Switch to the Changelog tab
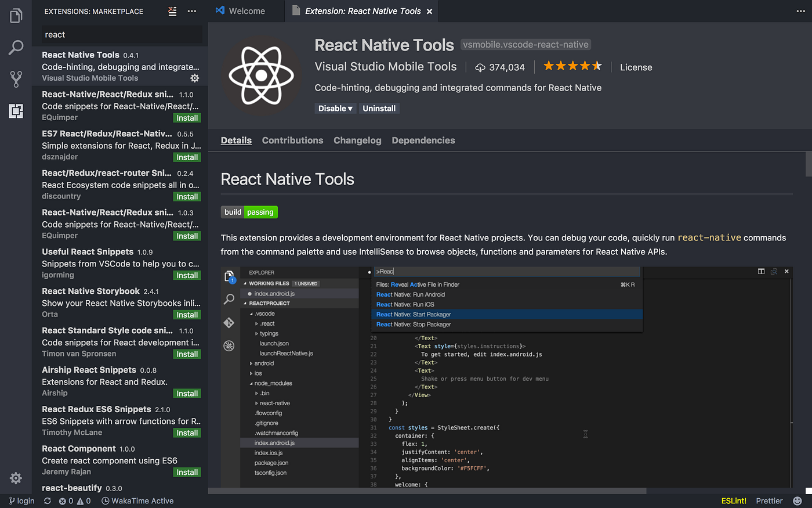Viewport: 812px width, 508px height. pyautogui.click(x=357, y=140)
